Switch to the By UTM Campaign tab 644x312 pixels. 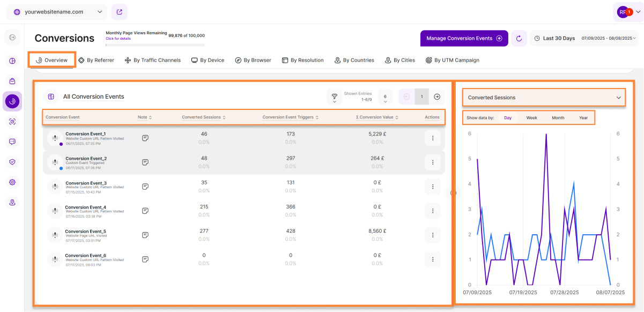(x=452, y=60)
